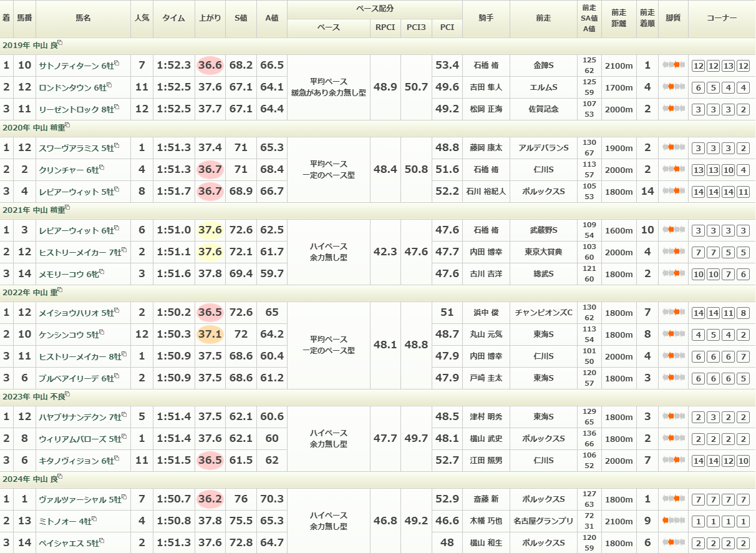This screenshot has width=756, height=553.
Task: Click the タイム column header
Action: pyautogui.click(x=173, y=19)
